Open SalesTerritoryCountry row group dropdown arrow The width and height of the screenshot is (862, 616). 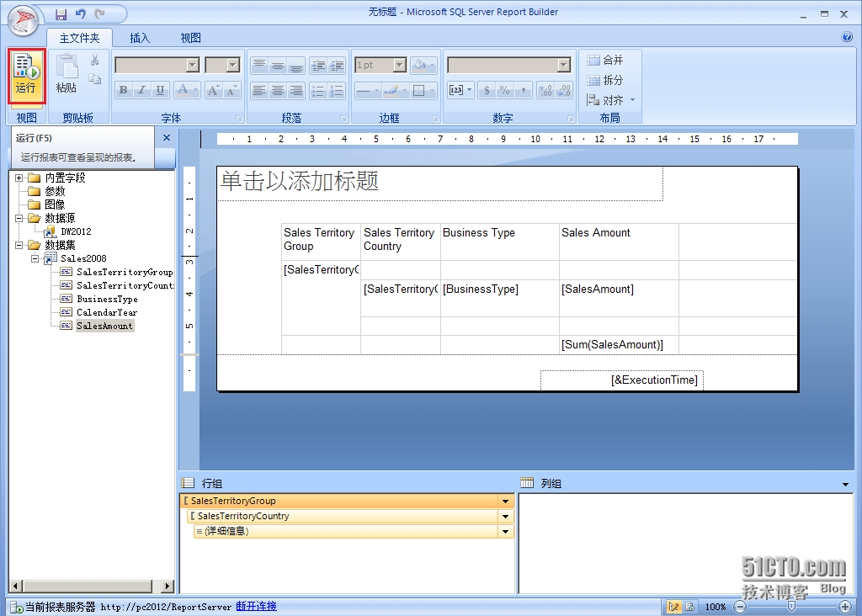pyautogui.click(x=505, y=517)
